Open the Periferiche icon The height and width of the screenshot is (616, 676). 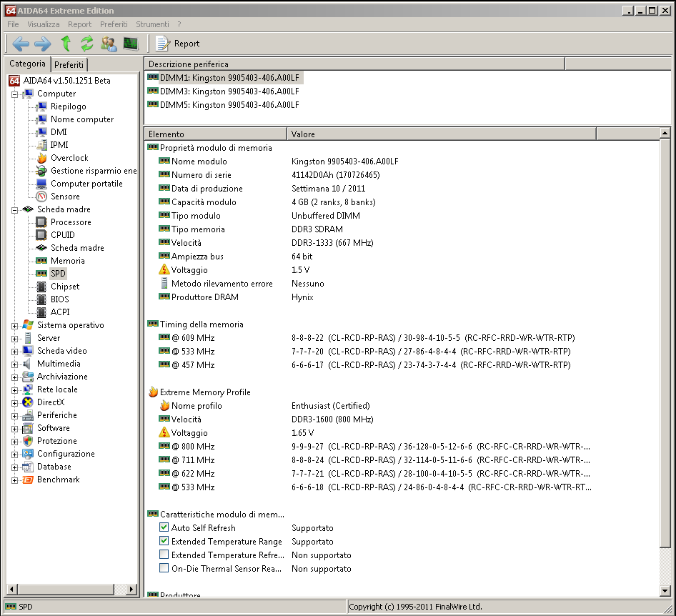(28, 416)
